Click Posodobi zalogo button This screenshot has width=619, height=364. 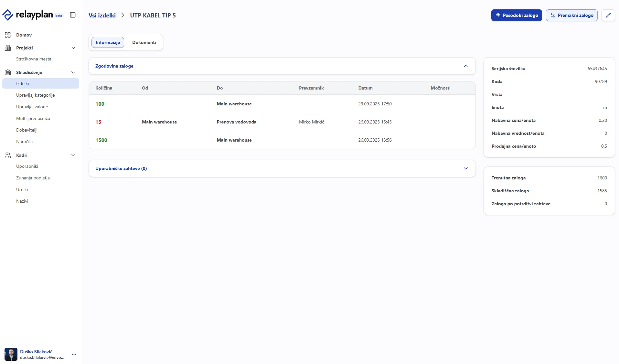point(517,15)
